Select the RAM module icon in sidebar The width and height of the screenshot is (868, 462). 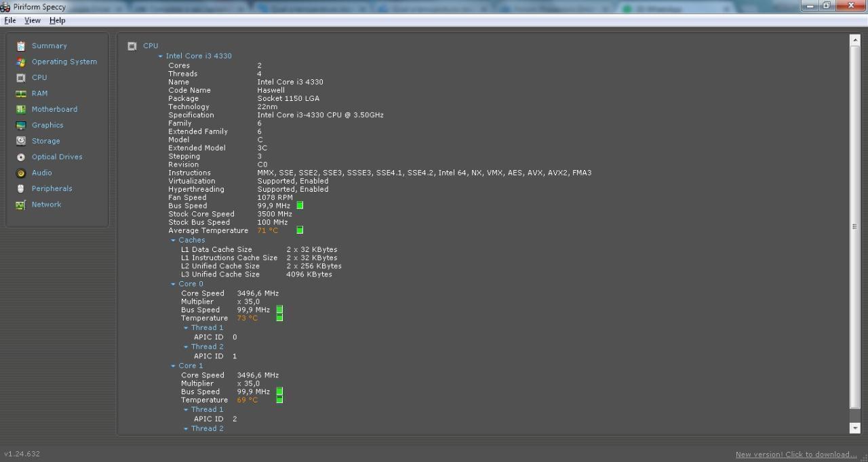coord(21,93)
